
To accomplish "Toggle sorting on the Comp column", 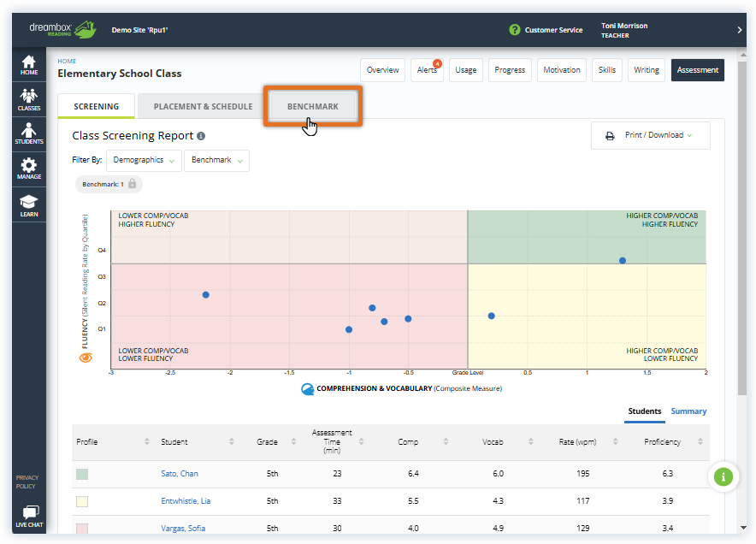I will 446,441.
